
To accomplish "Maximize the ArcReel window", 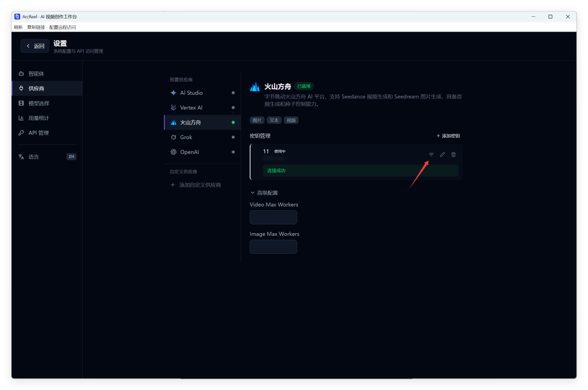I will (550, 16).
